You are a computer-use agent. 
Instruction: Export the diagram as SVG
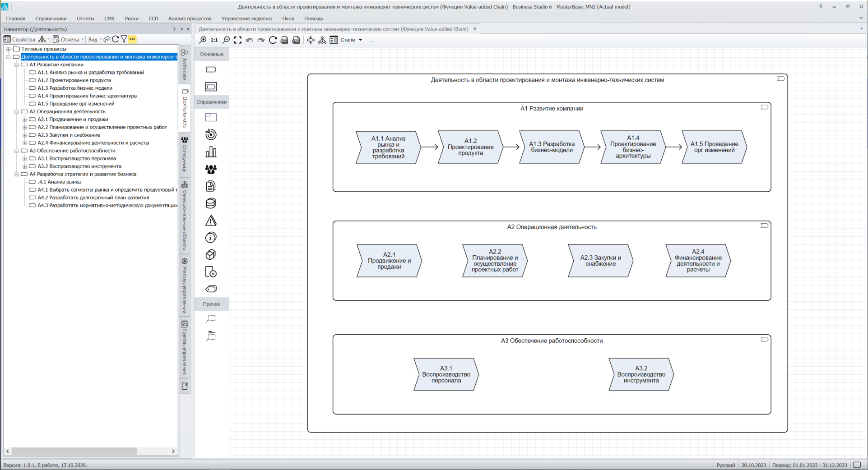pos(284,40)
